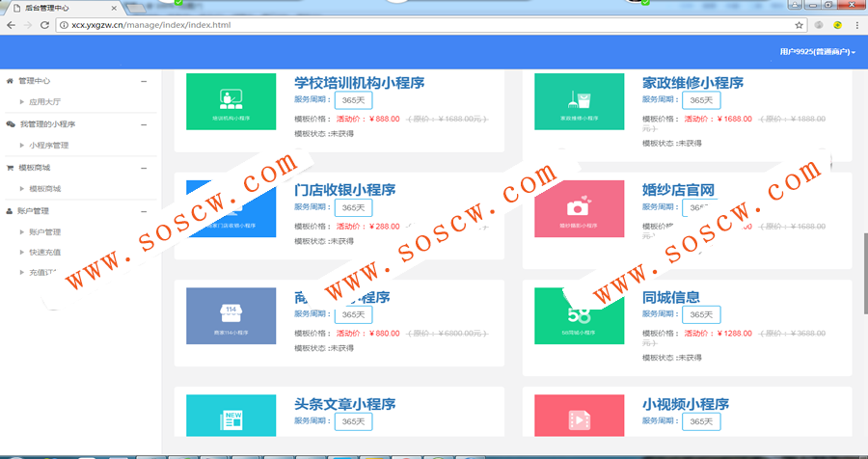Image resolution: width=868 pixels, height=459 pixels.
Task: Select the 后台管理中心 browser tab
Action: 64,8
